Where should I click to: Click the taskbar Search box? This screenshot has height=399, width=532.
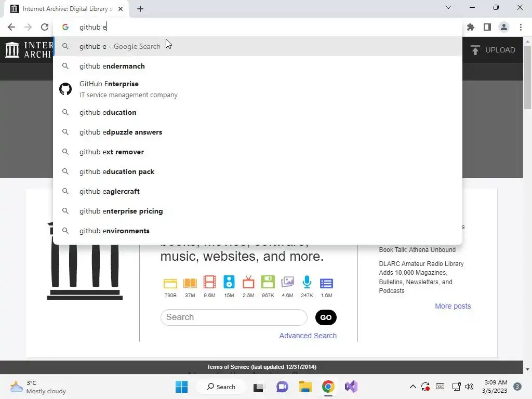tap(221, 387)
